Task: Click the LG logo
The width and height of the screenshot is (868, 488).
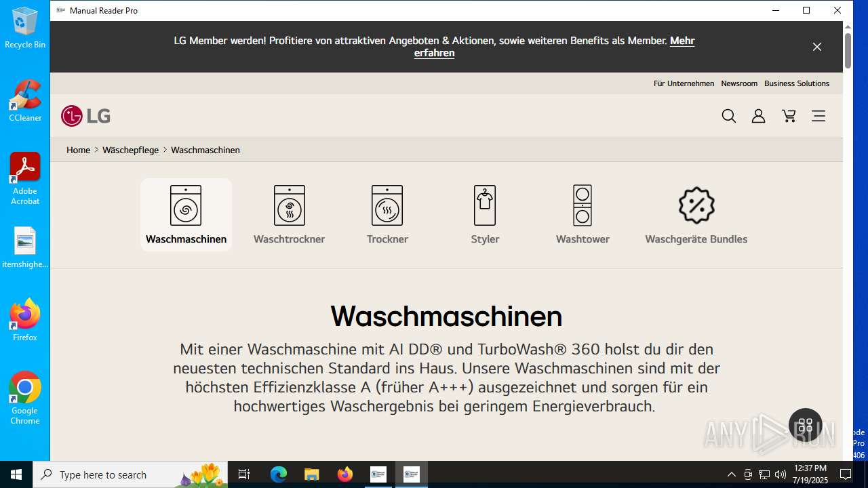Action: 86,116
